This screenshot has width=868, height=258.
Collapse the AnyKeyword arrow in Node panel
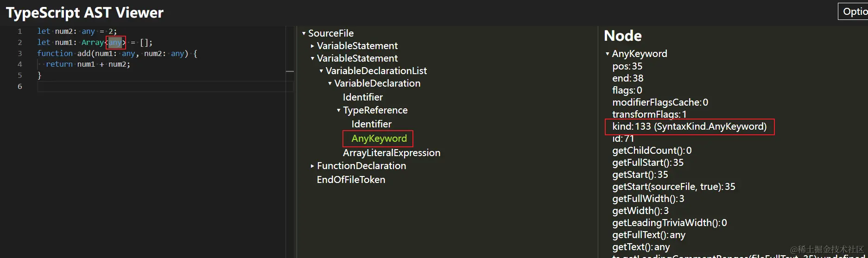pyautogui.click(x=608, y=54)
